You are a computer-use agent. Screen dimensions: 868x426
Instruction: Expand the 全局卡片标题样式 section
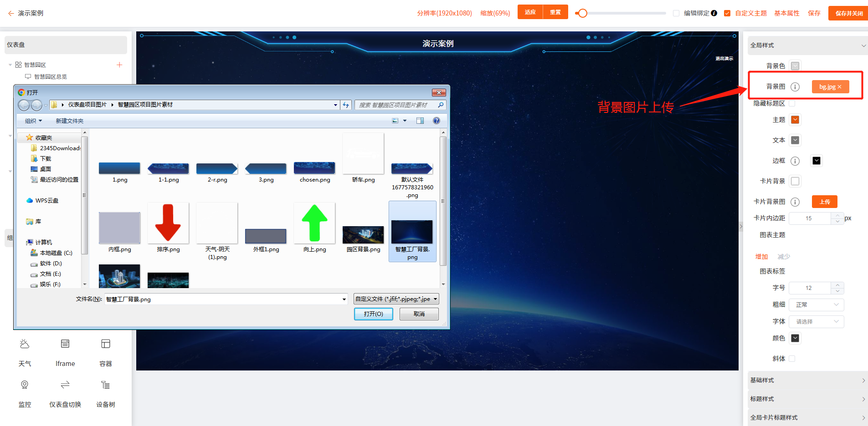point(807,418)
